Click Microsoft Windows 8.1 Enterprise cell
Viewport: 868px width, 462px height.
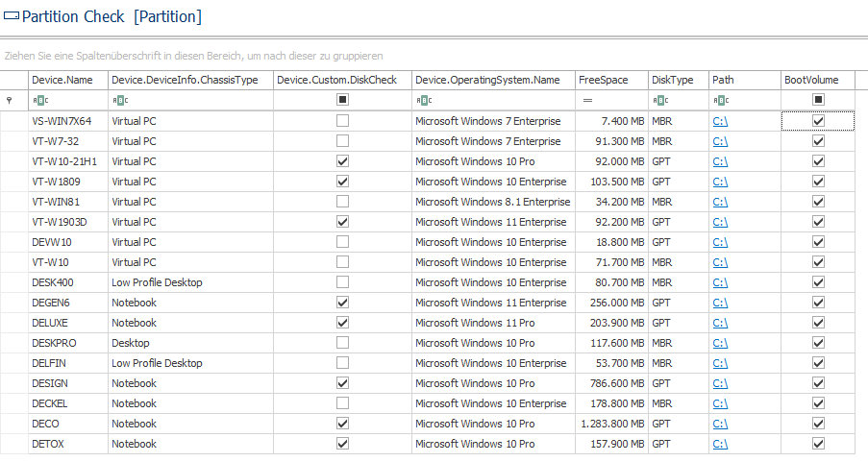pyautogui.click(x=494, y=202)
